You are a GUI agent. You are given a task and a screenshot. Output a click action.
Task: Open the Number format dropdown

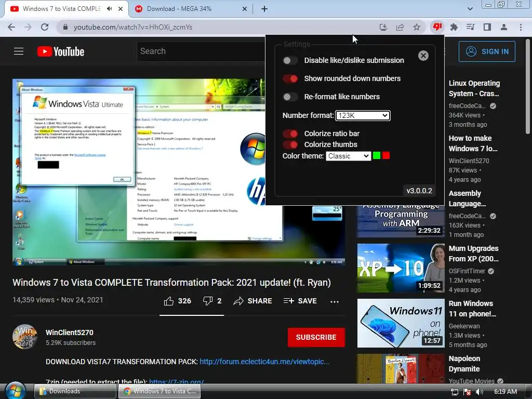click(363, 116)
